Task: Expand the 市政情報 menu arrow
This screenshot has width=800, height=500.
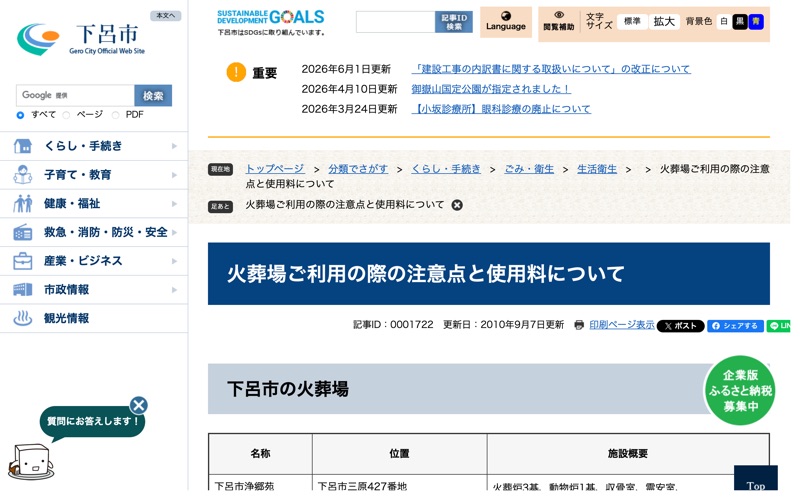Action: (174, 290)
